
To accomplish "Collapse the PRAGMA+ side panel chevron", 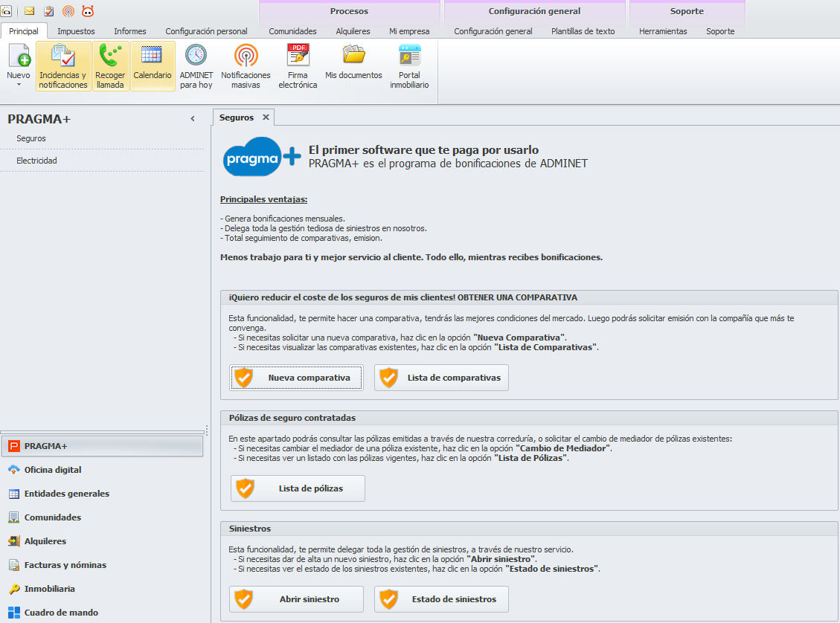I will (193, 119).
